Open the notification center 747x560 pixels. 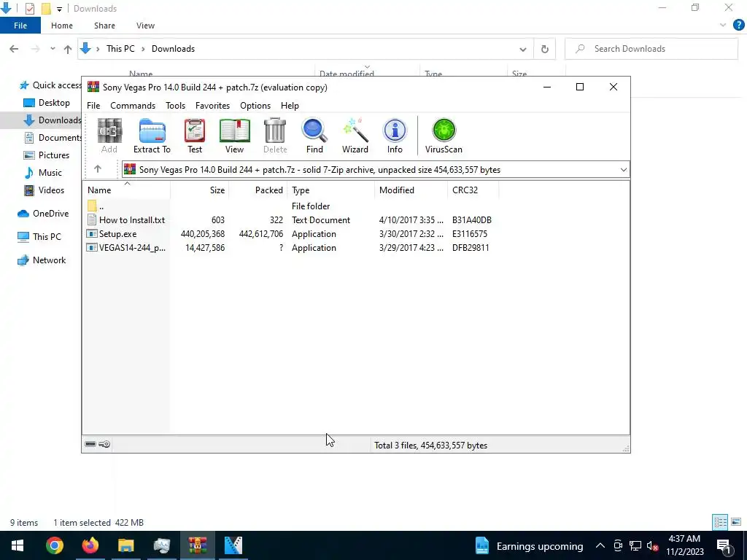pyautogui.click(x=724, y=545)
